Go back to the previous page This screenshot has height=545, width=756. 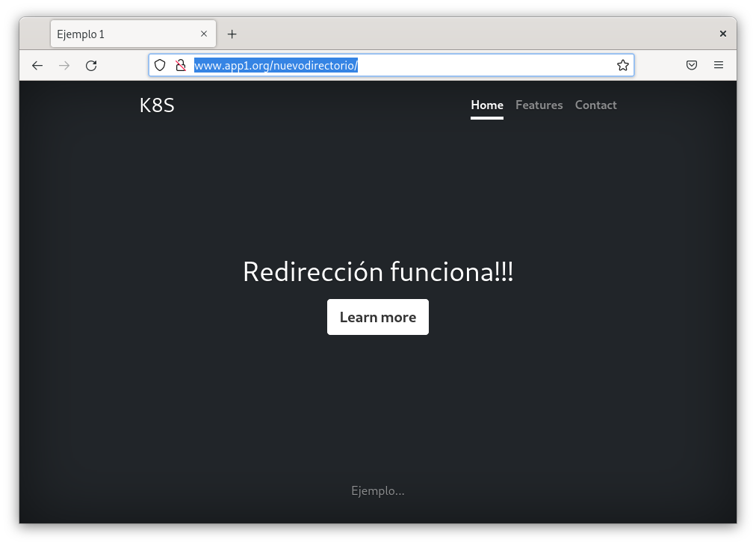[x=37, y=66]
